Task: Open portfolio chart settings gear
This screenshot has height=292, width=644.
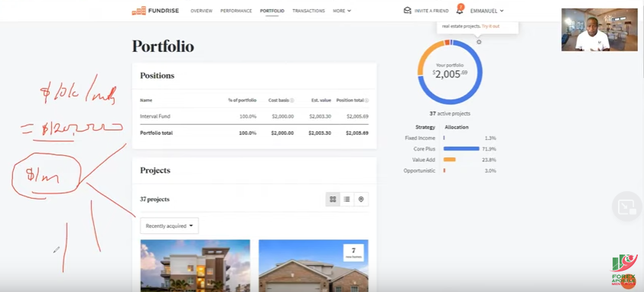Action: click(x=479, y=42)
